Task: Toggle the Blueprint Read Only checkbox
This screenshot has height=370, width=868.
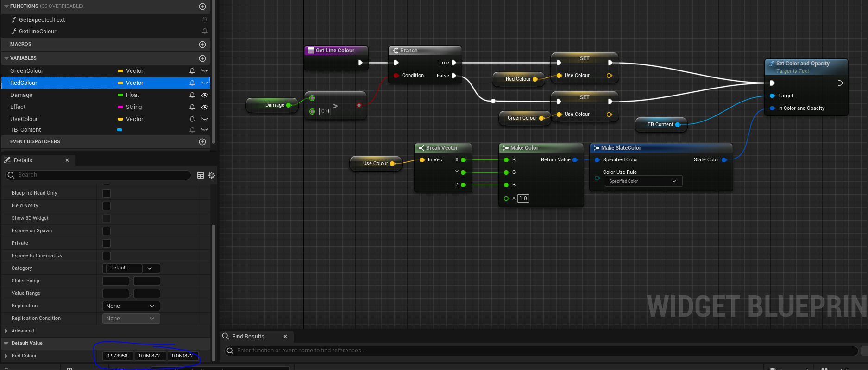Action: click(107, 193)
